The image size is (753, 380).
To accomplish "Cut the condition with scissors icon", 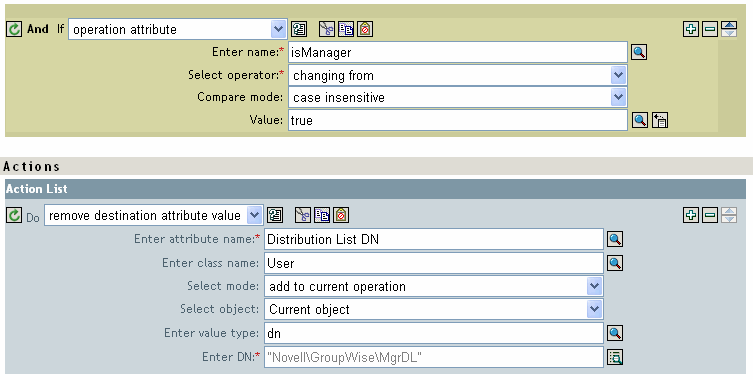I will pyautogui.click(x=327, y=29).
